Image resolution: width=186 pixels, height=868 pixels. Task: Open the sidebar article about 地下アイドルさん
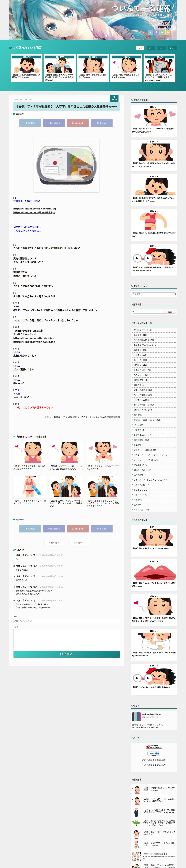[x=154, y=120]
